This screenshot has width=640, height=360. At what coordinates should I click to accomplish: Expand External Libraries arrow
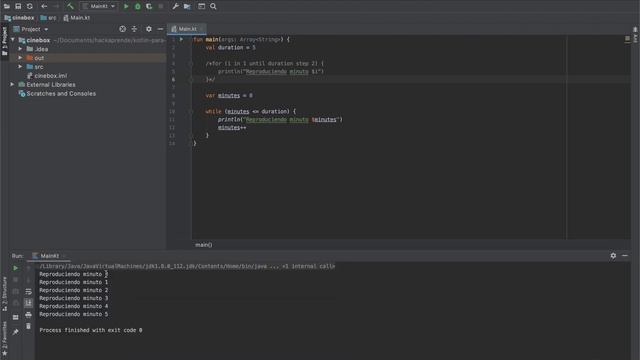click(x=12, y=84)
